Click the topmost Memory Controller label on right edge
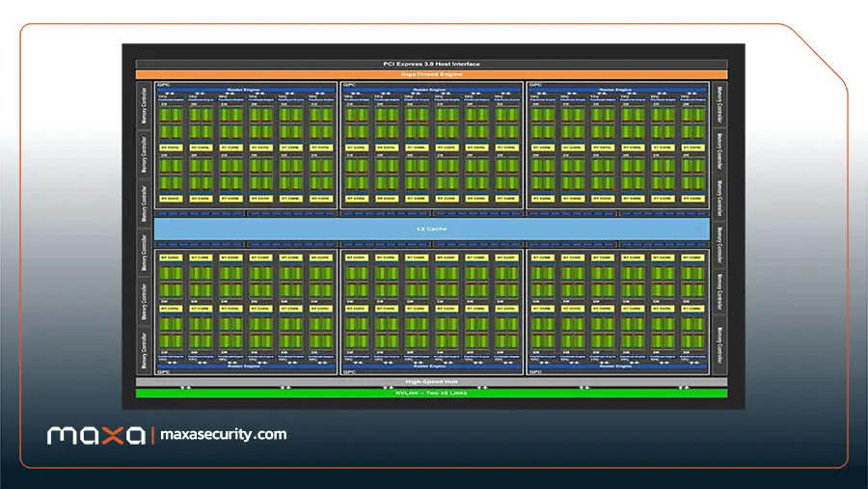This screenshot has width=868, height=489. (x=719, y=105)
